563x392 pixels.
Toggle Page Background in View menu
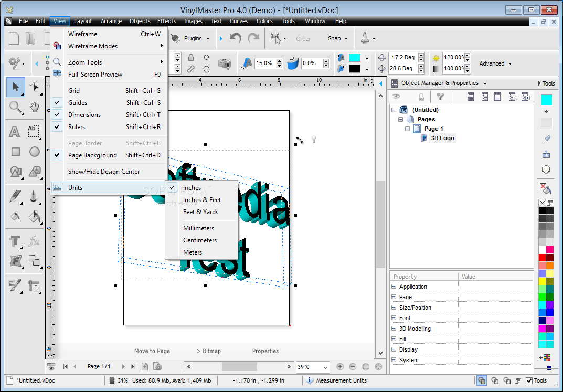pos(109,155)
